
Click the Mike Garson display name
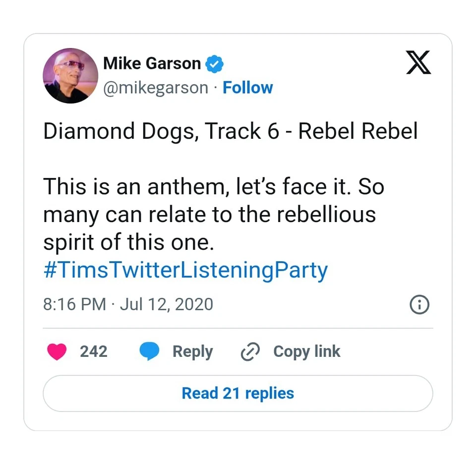tap(152, 63)
